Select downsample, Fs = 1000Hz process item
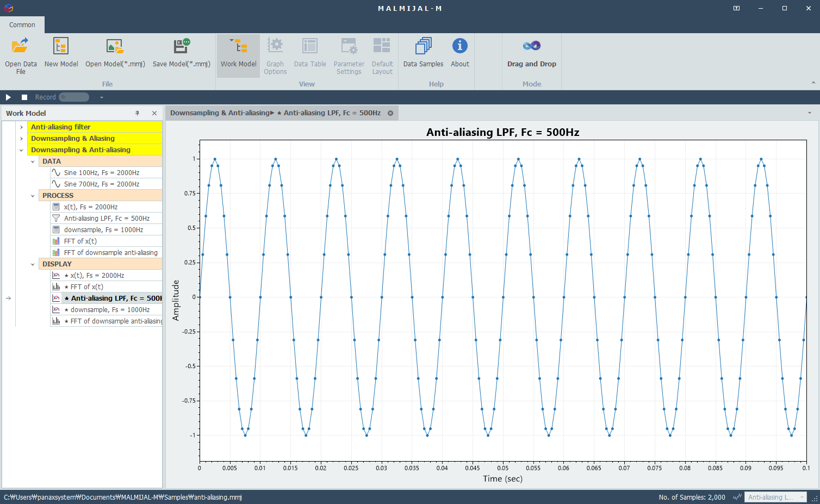Viewport: 820px width, 504px height. (x=106, y=230)
